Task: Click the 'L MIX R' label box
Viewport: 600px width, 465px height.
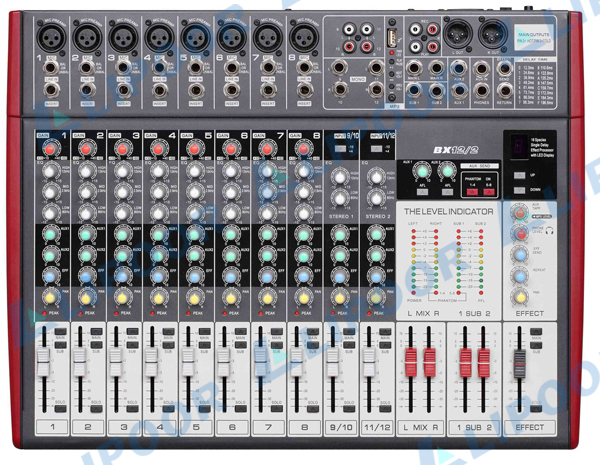Action: pos(421,427)
